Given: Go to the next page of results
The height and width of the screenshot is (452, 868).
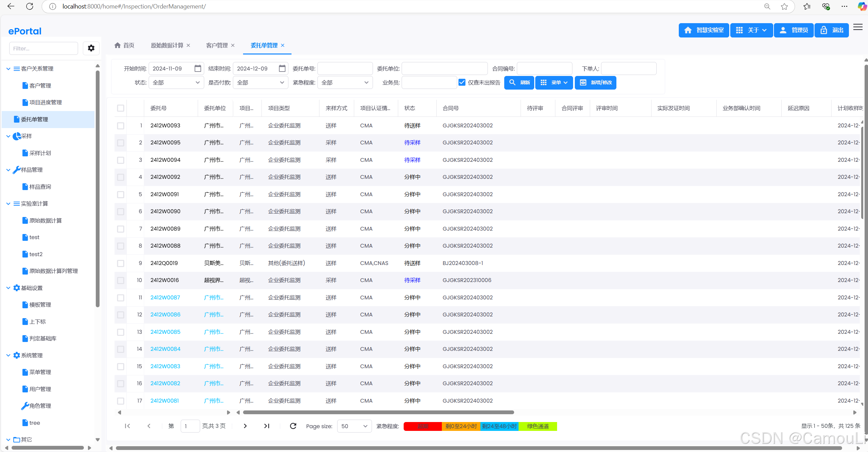Looking at the screenshot, I should coord(245,426).
